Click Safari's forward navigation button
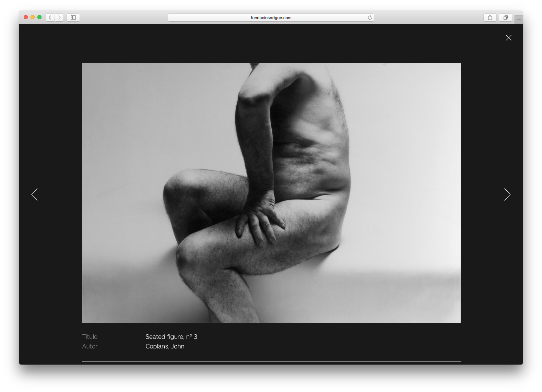This screenshot has width=542, height=392. 59,17
